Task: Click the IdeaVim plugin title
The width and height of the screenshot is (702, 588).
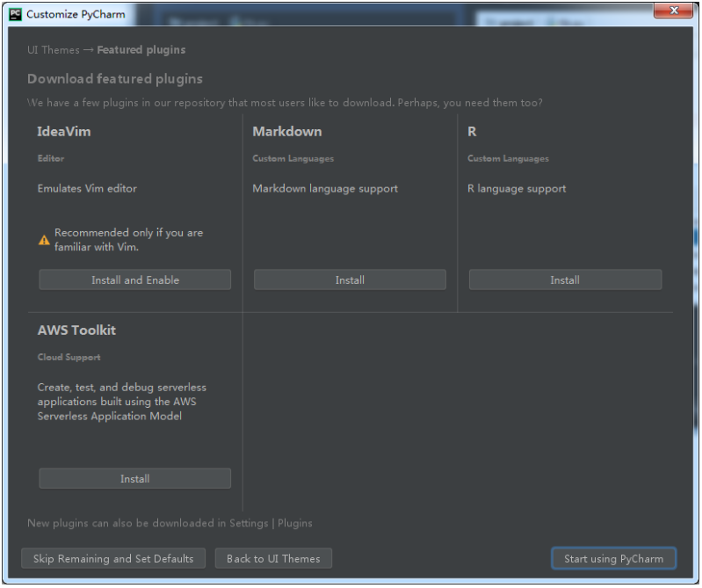Action: click(64, 132)
